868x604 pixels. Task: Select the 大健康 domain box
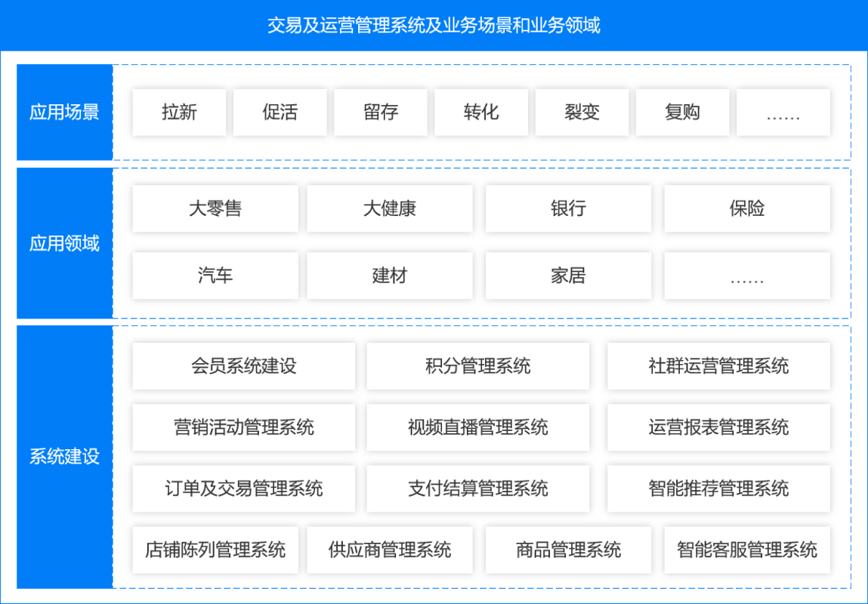click(x=390, y=208)
